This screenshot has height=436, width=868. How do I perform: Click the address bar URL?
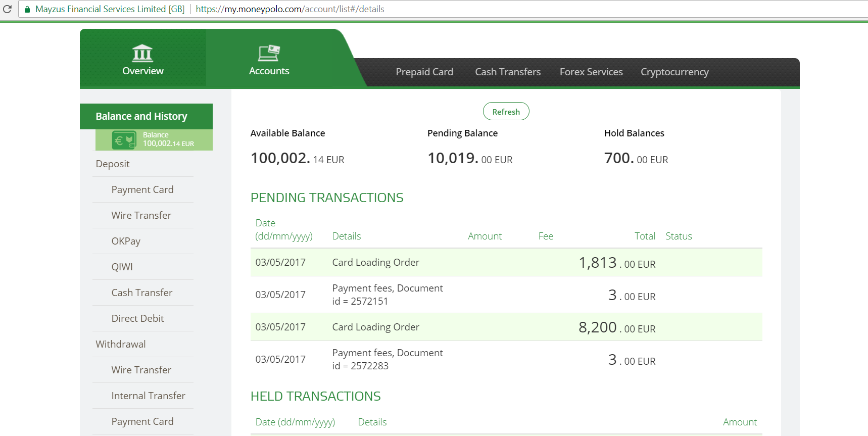[290, 9]
